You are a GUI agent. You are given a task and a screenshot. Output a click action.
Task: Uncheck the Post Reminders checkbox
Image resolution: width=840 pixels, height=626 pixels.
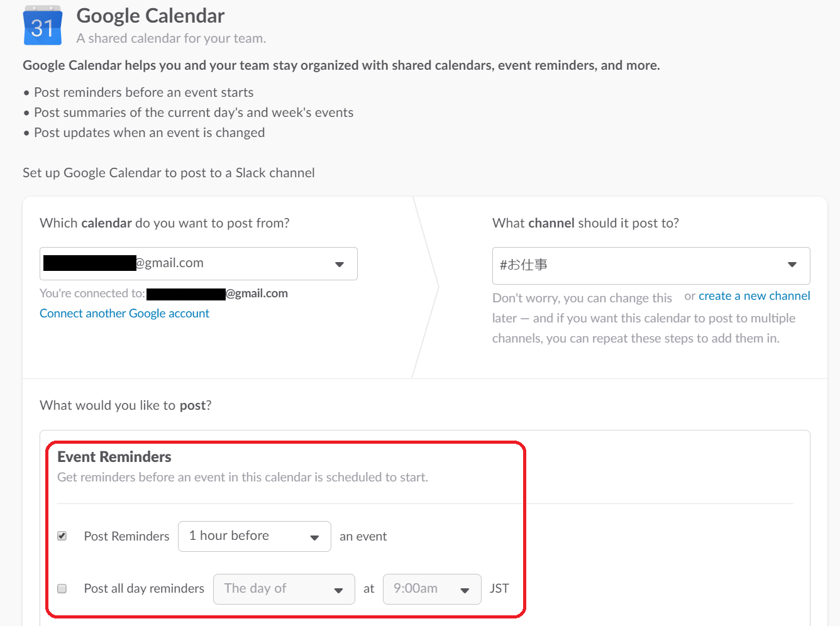click(62, 536)
